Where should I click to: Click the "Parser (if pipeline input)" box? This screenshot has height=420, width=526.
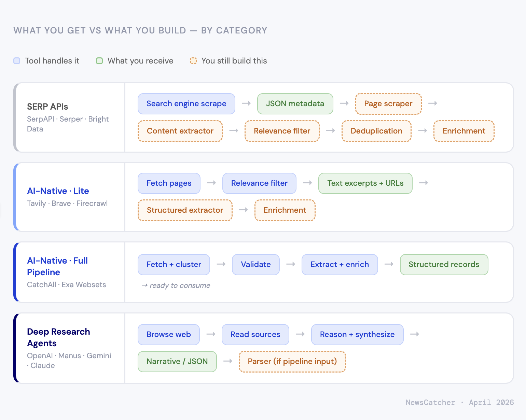292,362
